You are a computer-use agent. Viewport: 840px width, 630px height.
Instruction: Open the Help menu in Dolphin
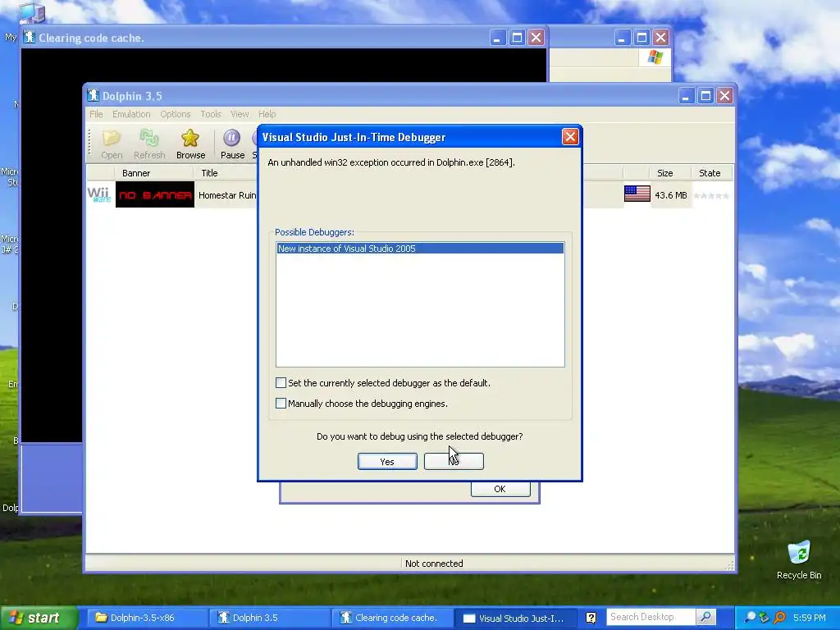coord(267,114)
